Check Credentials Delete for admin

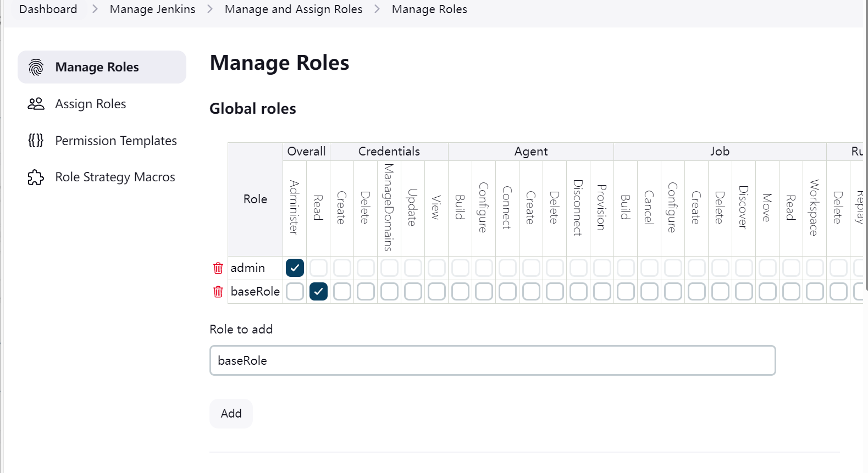point(366,268)
